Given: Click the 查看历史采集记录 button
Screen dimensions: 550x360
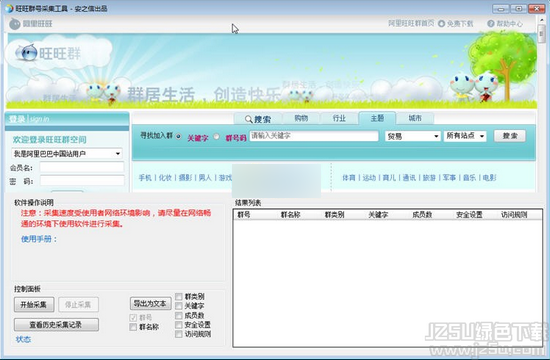Looking at the screenshot, I should pos(56,325).
